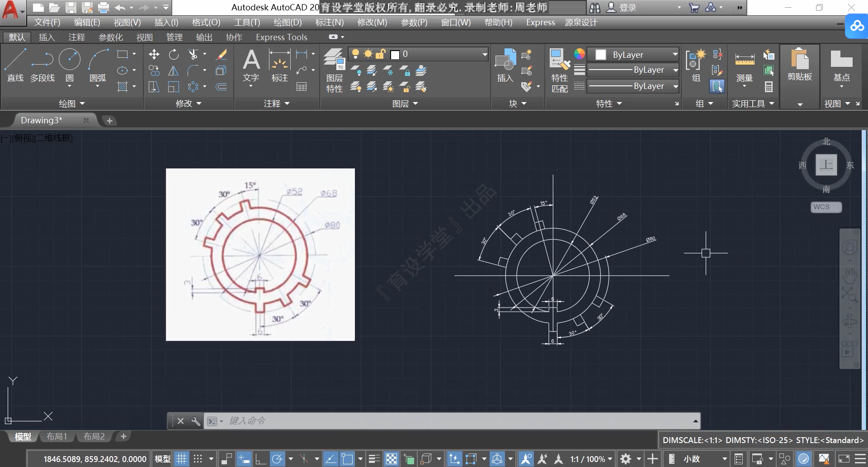Click the Mirror tool icon
Viewport: 868px width, 467px height.
point(174,70)
